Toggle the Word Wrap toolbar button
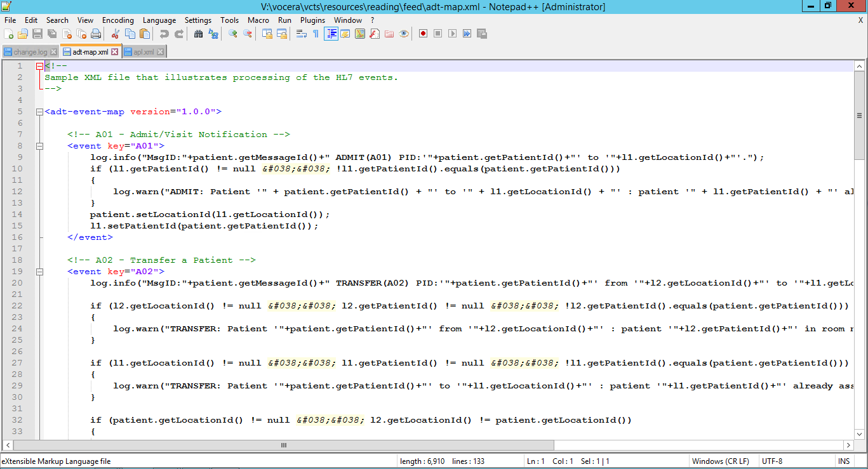Image resolution: width=868 pixels, height=469 pixels. (302, 34)
